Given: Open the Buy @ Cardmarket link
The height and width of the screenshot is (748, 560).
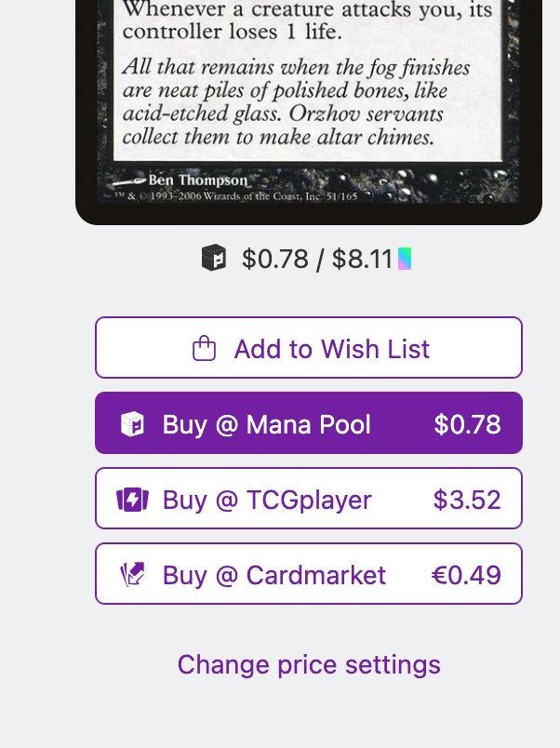Looking at the screenshot, I should [309, 574].
